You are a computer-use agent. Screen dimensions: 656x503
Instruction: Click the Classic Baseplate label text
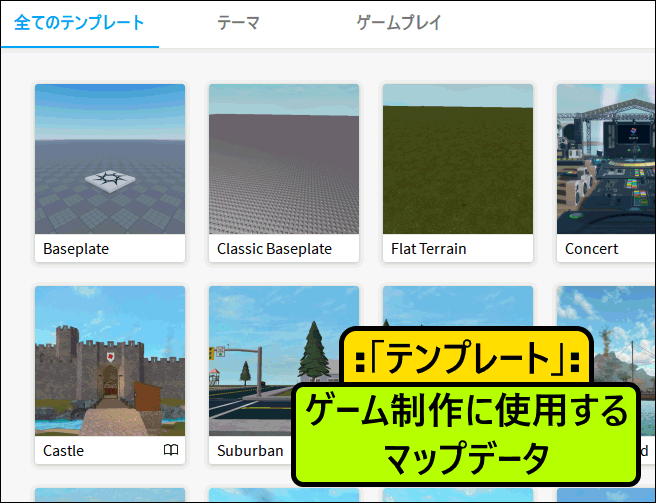(x=274, y=249)
